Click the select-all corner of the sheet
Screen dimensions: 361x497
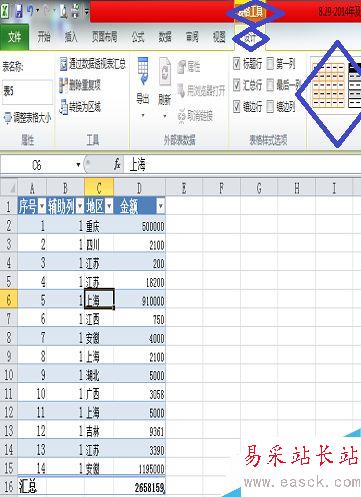(9, 188)
